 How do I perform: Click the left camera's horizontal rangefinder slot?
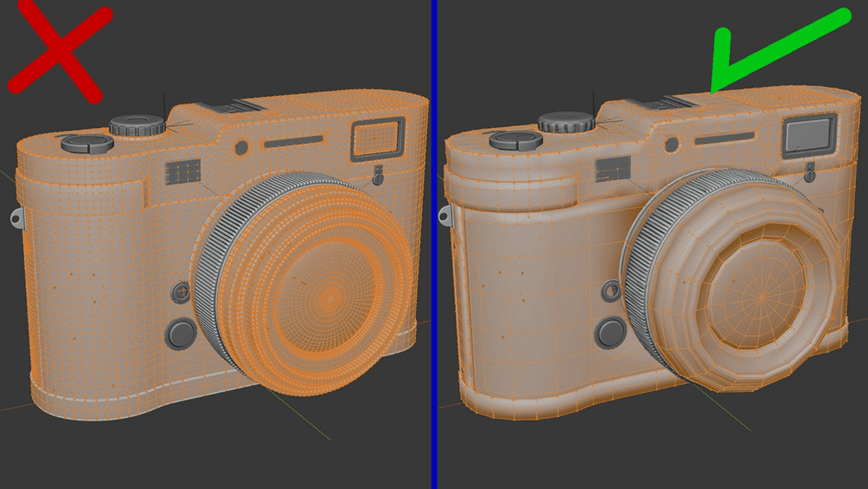point(293,142)
